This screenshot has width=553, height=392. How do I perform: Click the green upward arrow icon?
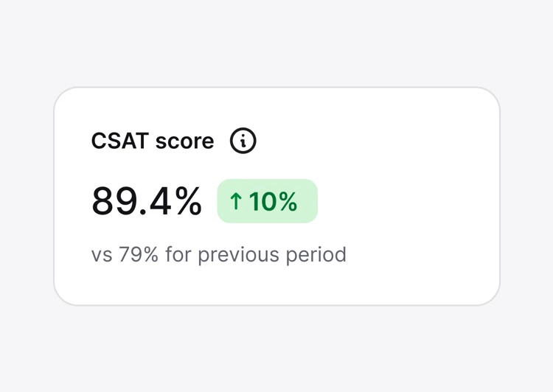coord(236,201)
